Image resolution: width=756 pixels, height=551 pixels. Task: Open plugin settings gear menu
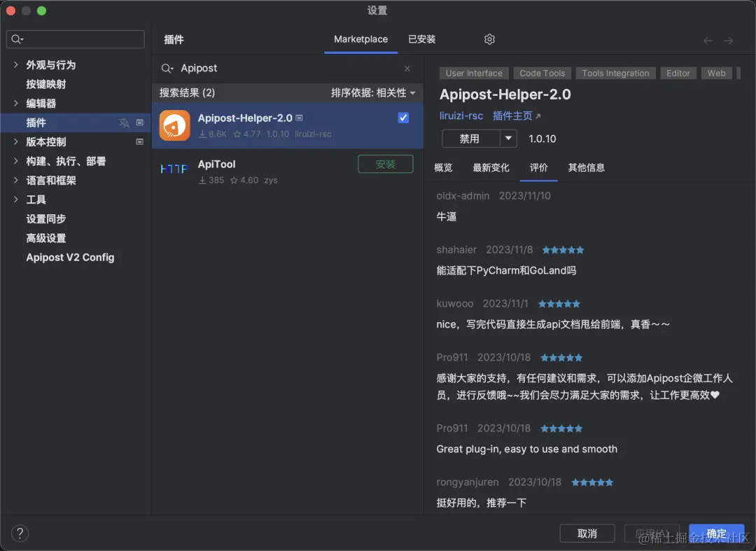[x=489, y=39]
